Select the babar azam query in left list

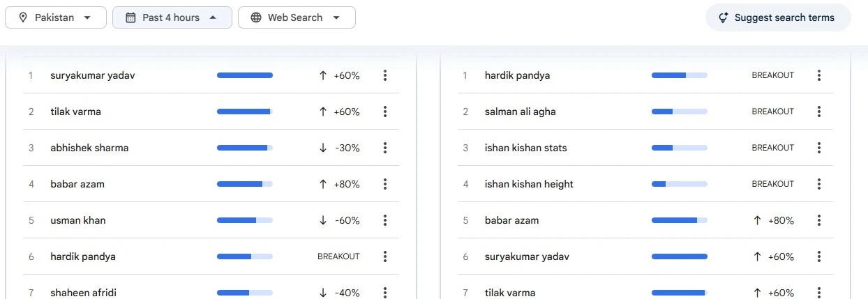click(x=77, y=184)
